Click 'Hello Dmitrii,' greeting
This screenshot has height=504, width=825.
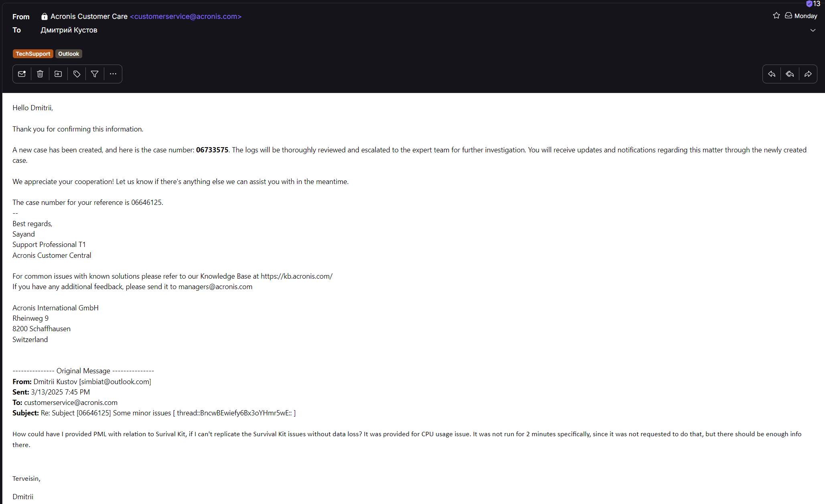click(x=32, y=108)
